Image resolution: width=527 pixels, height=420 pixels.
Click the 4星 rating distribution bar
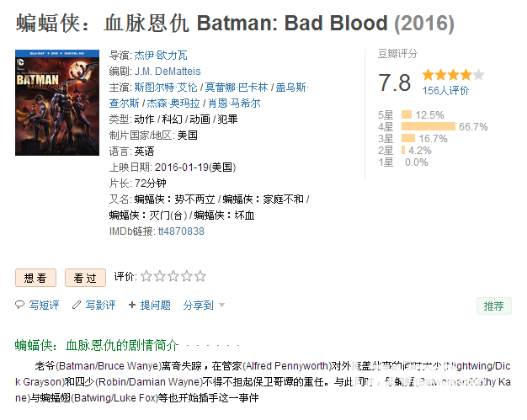(x=429, y=126)
